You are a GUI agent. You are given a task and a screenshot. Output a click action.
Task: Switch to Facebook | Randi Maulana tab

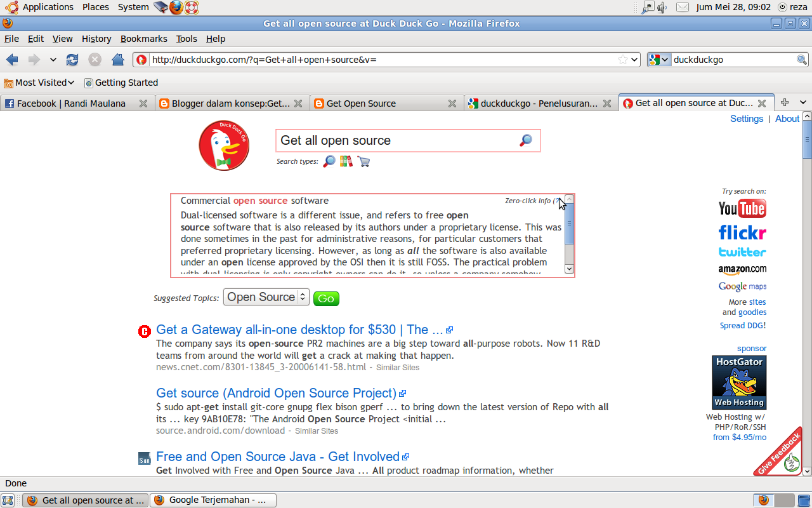[77, 103]
